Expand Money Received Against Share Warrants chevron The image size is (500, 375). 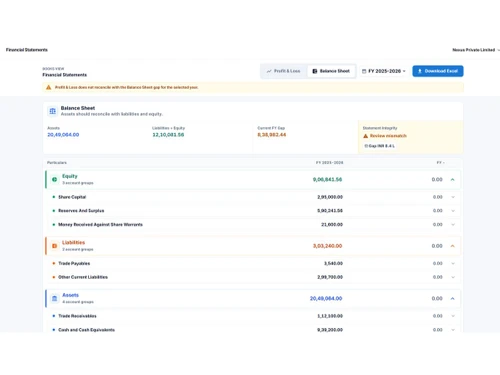453,225
